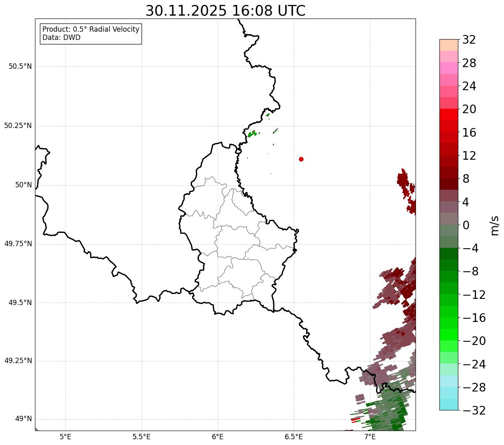The image size is (504, 445).
Task: Click the colorbar 20 tick label
Action: 469,109
